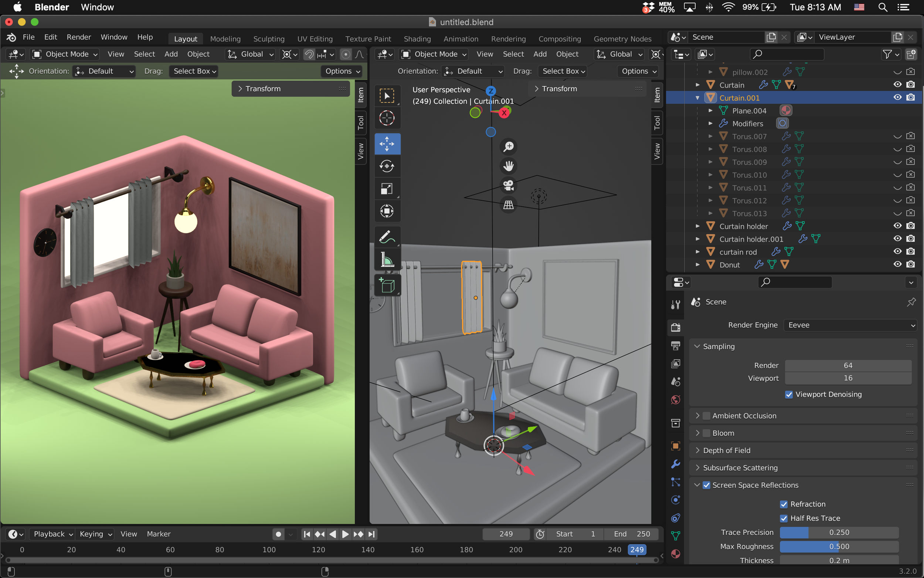Screen dimensions: 924x578
Task: Open the Render properties tab icon
Action: point(675,327)
